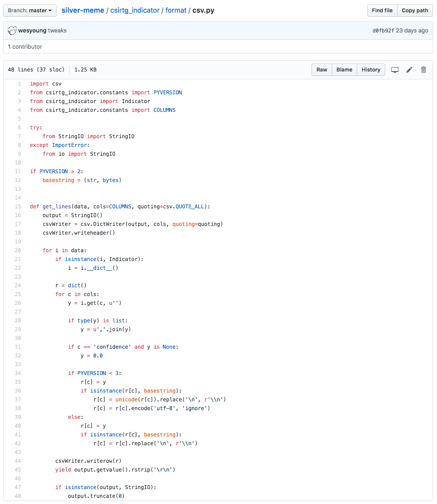
Task: Select line number 20
Action: coord(18,250)
